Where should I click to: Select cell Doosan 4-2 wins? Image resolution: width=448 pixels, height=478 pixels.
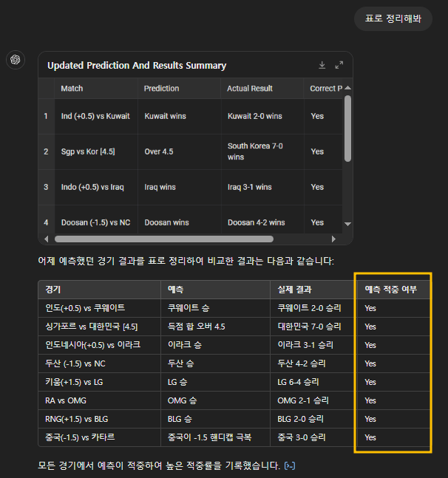coord(262,219)
